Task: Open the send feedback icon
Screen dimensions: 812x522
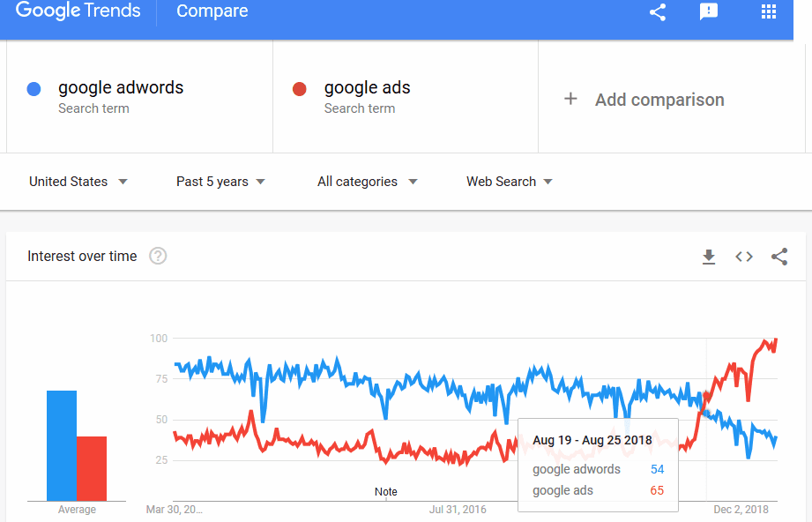Action: (709, 12)
